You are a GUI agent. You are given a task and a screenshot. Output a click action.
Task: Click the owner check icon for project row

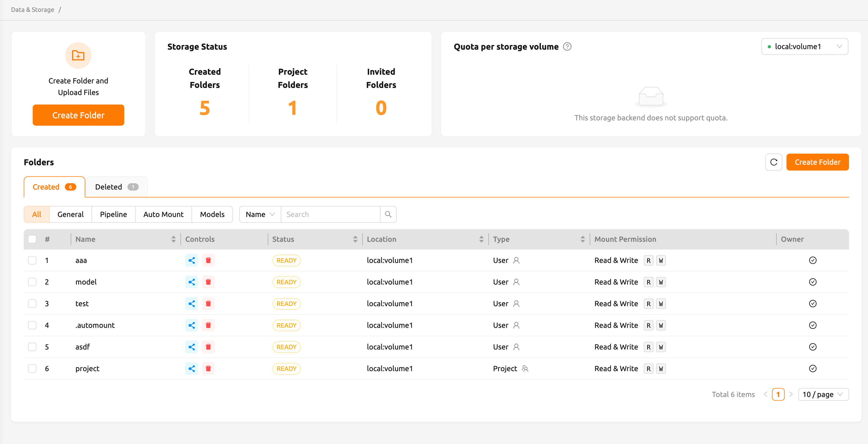coord(813,369)
